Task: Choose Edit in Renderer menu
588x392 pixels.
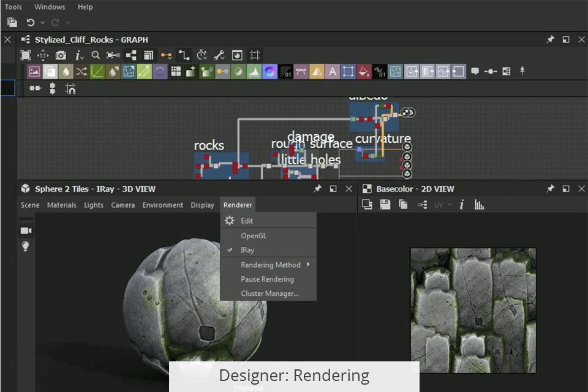Action: (268, 221)
